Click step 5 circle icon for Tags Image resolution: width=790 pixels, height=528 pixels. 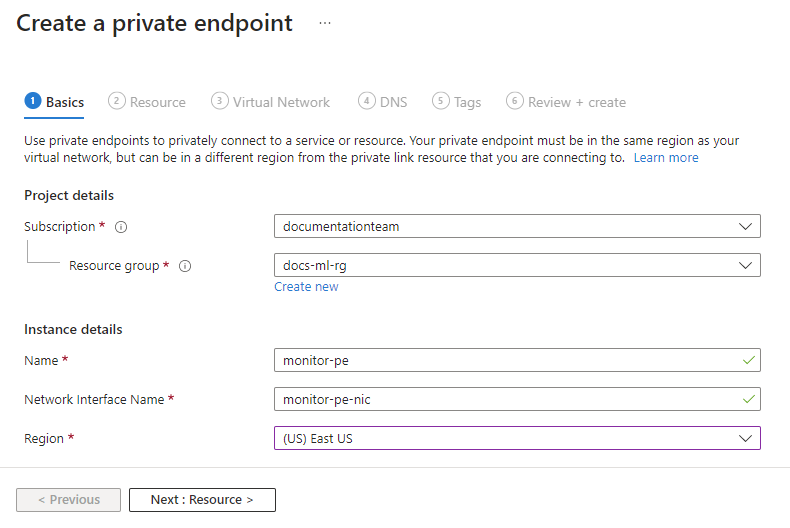tap(441, 101)
